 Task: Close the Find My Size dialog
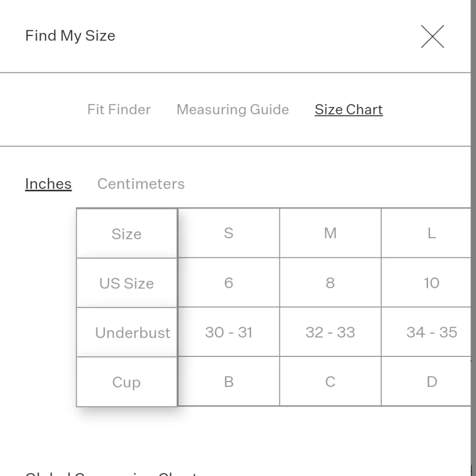(432, 37)
